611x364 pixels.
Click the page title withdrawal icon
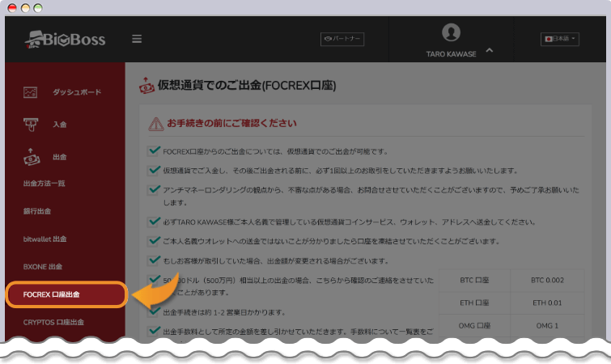(146, 85)
